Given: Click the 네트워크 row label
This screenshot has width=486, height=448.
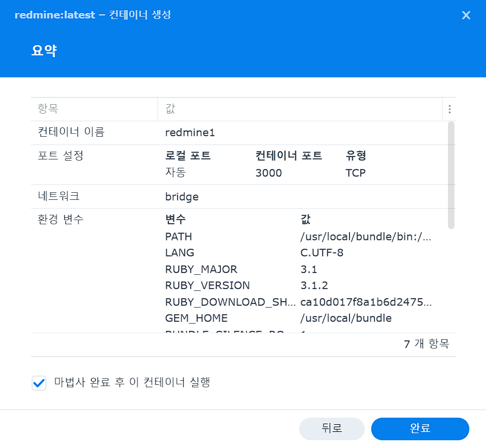Looking at the screenshot, I should 58,196.
